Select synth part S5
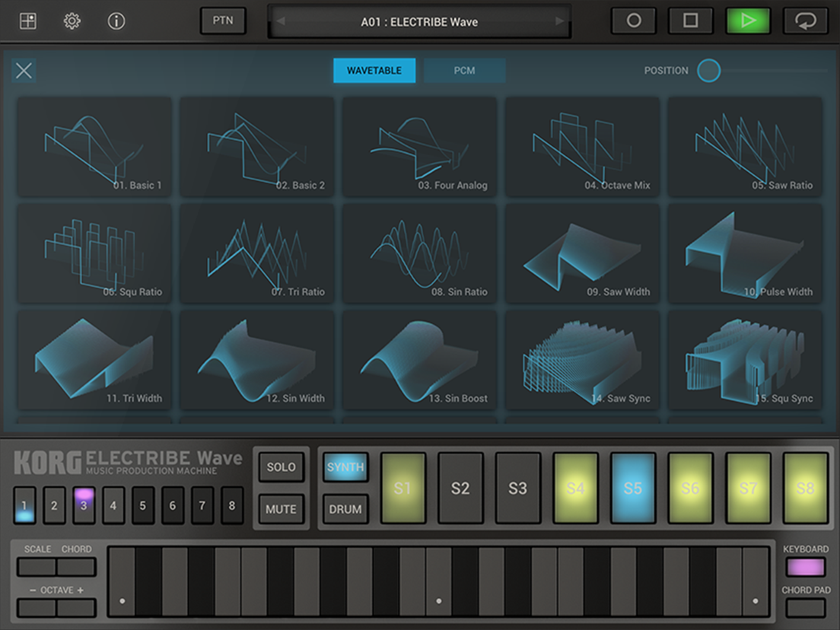This screenshot has height=630, width=840. tap(633, 488)
